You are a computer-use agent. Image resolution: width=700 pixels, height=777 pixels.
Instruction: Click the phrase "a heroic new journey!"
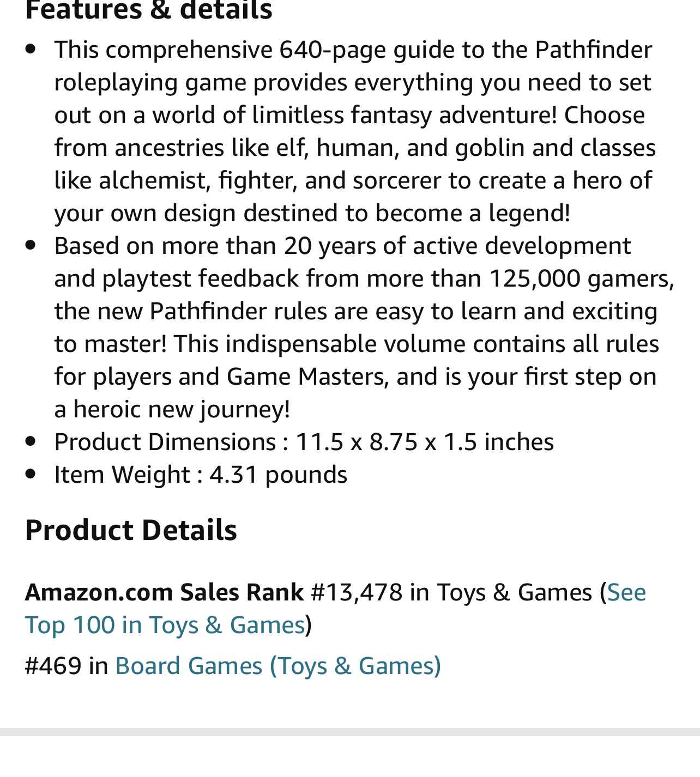[x=172, y=409]
